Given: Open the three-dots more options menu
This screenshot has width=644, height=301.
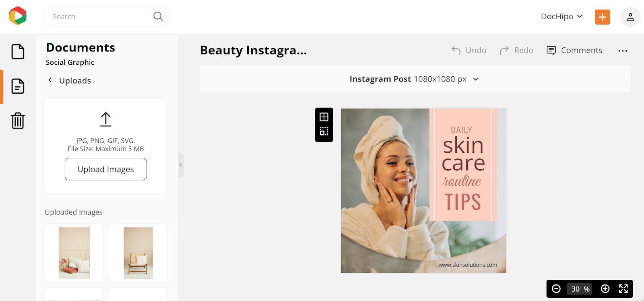Looking at the screenshot, I should click(x=623, y=51).
